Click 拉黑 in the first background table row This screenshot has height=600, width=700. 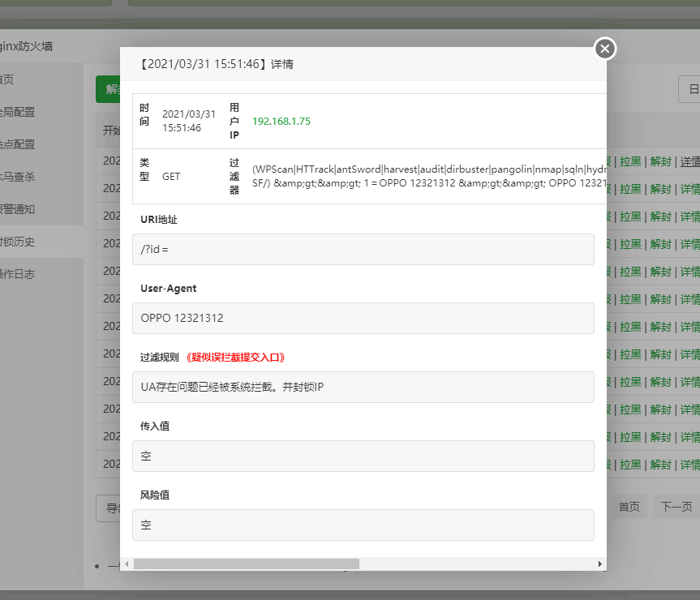630,161
